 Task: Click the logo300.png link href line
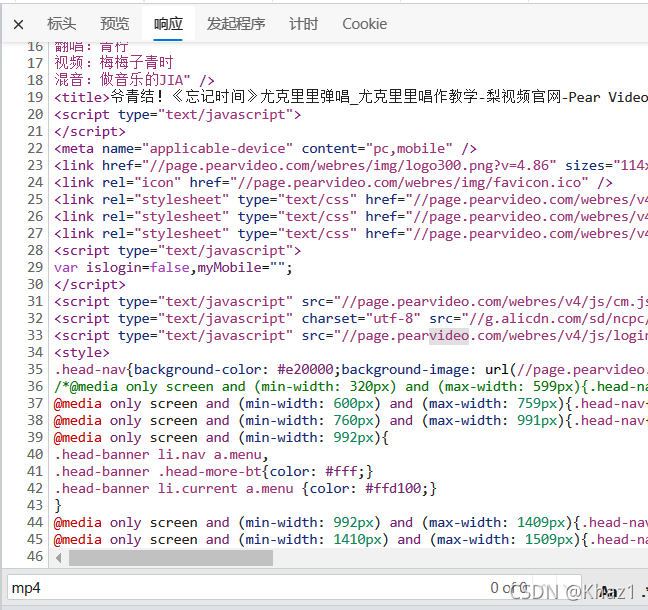click(x=350, y=165)
